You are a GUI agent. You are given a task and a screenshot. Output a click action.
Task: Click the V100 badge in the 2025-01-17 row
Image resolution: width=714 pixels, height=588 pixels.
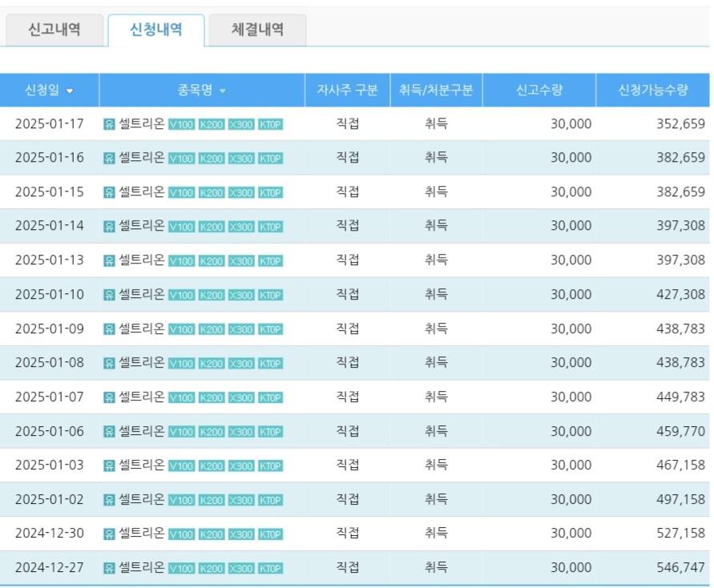pos(182,124)
